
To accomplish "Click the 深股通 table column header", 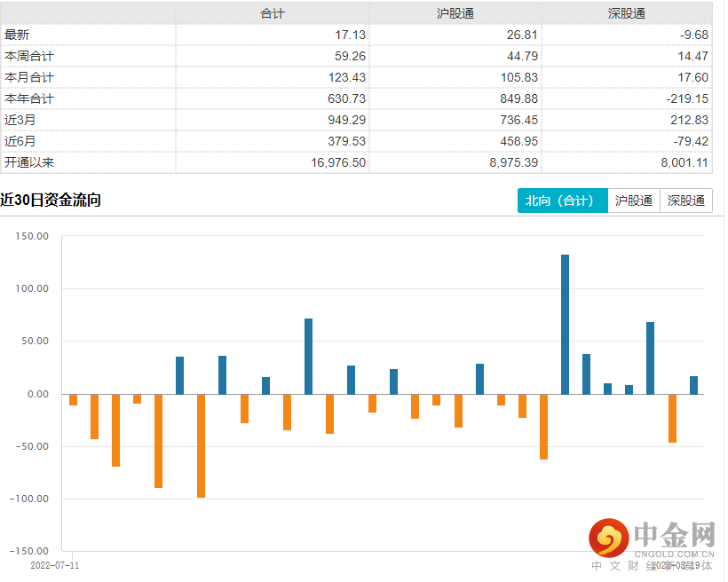I will point(627,13).
